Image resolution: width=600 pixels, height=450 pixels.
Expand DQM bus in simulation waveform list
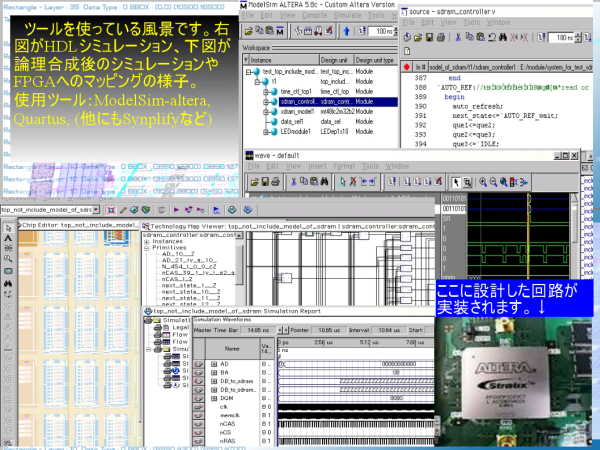214,398
